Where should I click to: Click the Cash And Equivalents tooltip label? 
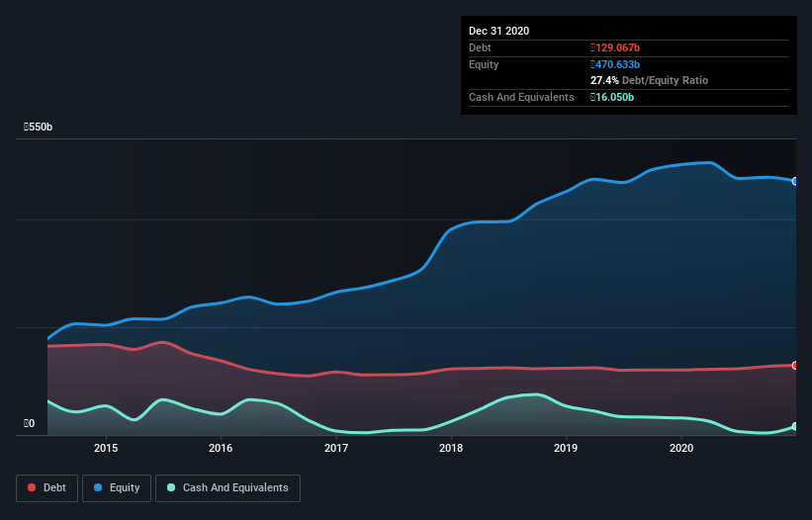coord(521,97)
